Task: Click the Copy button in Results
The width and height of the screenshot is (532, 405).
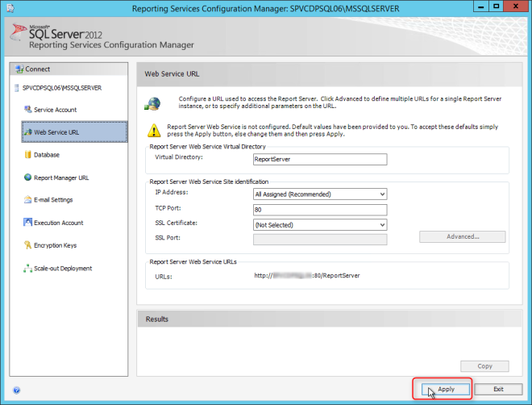Action: (484, 366)
